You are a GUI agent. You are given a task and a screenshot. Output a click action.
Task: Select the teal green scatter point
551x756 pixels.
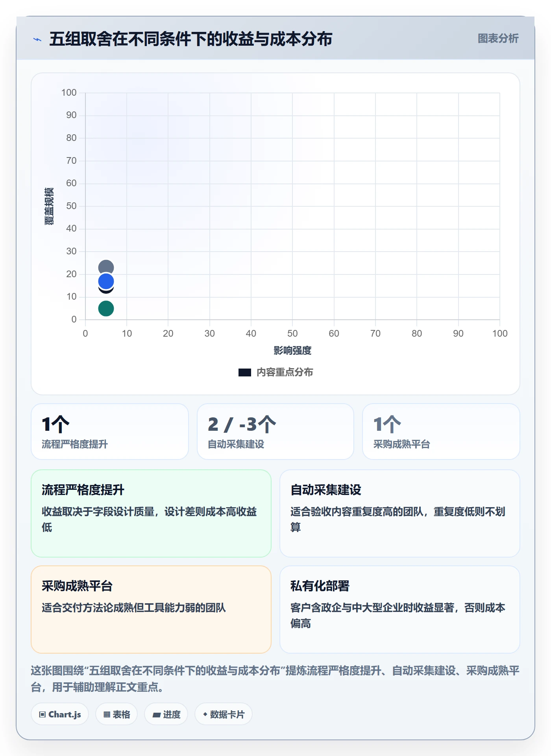(106, 308)
